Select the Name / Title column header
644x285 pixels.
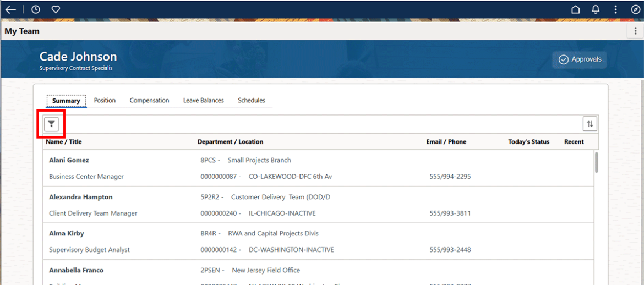(x=64, y=142)
